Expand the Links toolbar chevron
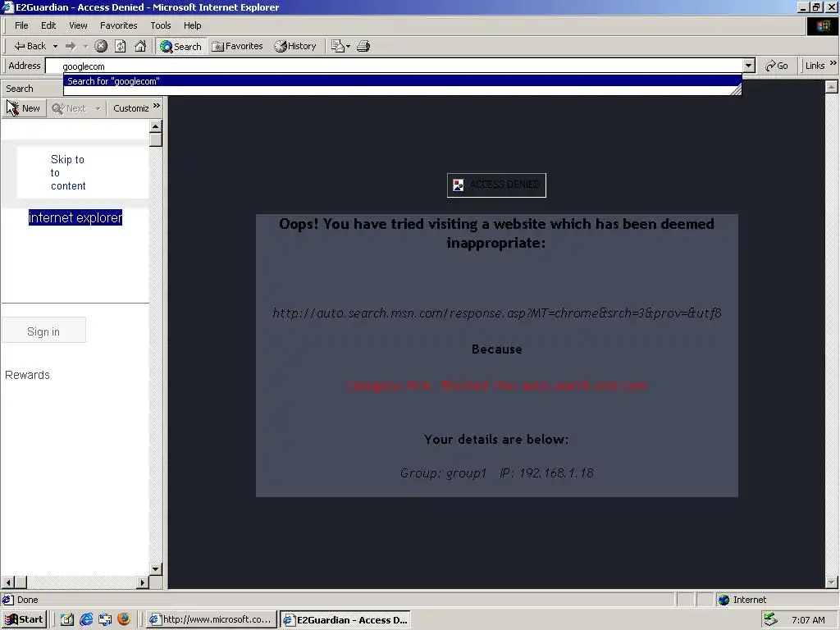840x630 pixels. pyautogui.click(x=833, y=63)
